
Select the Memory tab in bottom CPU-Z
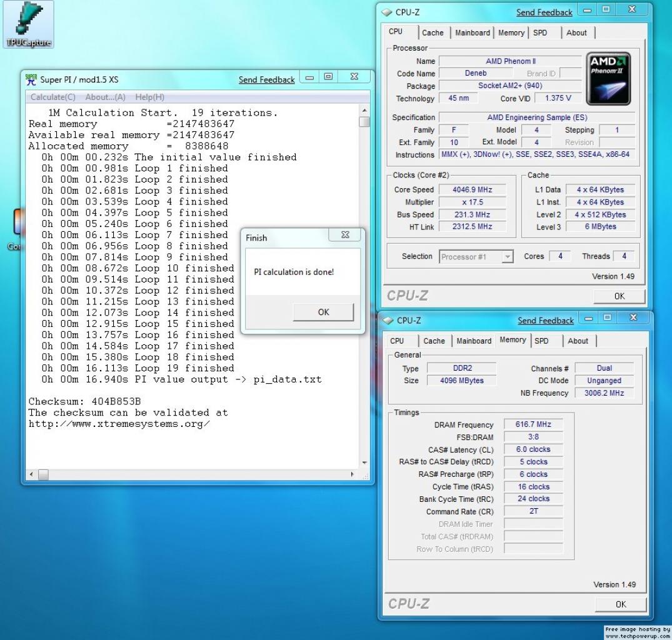(513, 340)
